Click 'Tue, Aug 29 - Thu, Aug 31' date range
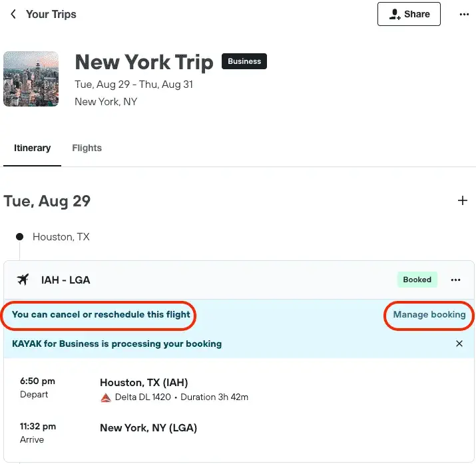This screenshot has width=476, height=464. coord(134,85)
